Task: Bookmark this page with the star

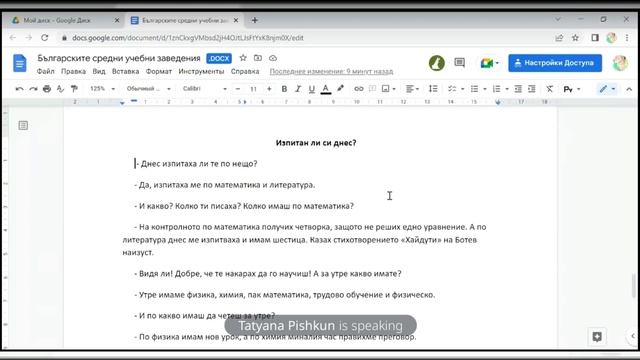Action: (x=576, y=38)
